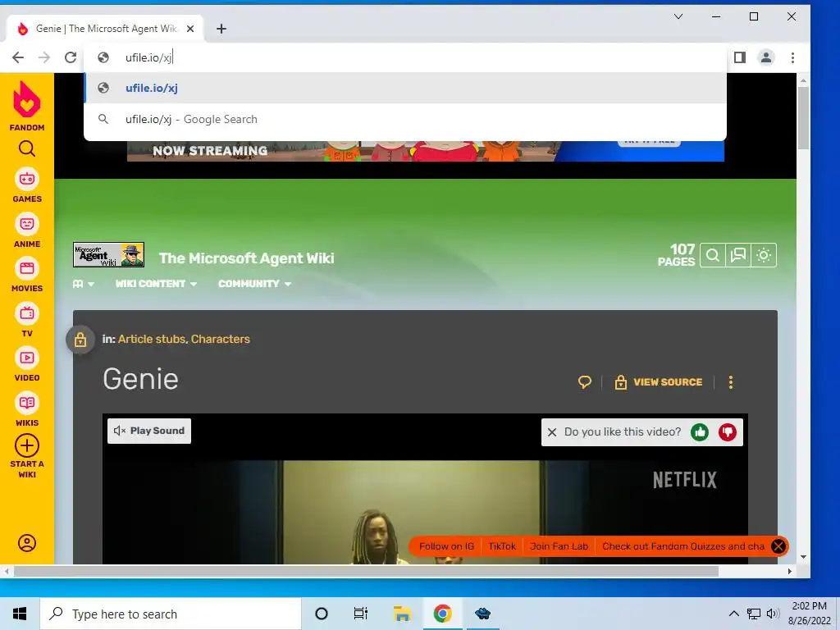840x630 pixels.
Task: Open the volume control in tray
Action: pyautogui.click(x=773, y=614)
